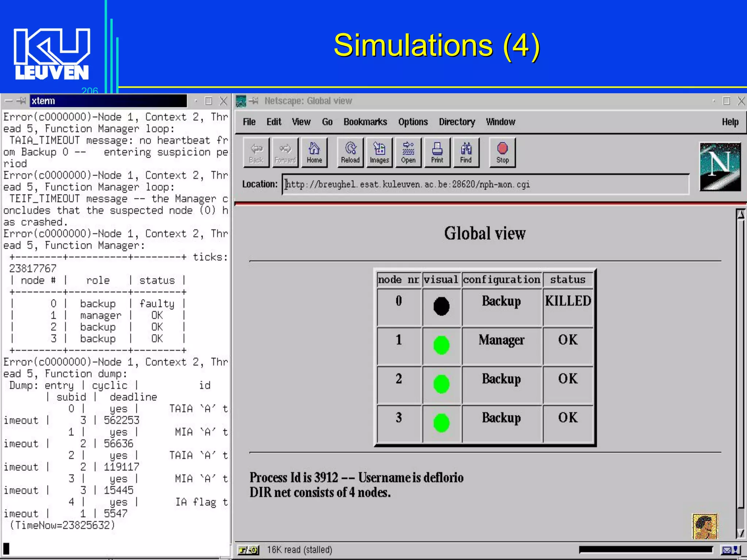The image size is (747, 560).
Task: Click 'DIR net consists of 4 nodes.' text
Action: coord(320,493)
